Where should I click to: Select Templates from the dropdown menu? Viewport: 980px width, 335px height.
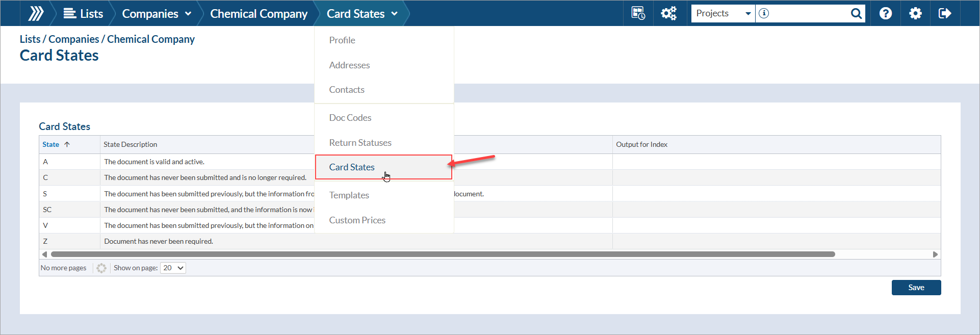click(384, 195)
